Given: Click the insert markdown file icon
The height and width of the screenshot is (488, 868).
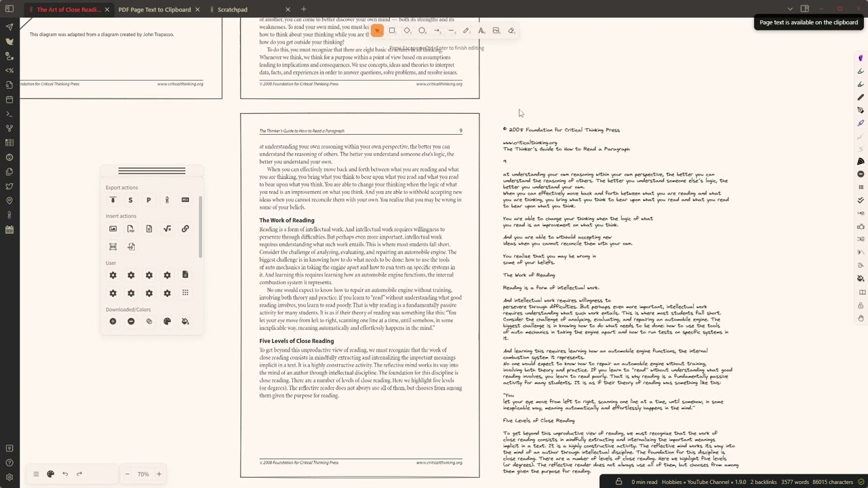Looking at the screenshot, I should 149,228.
